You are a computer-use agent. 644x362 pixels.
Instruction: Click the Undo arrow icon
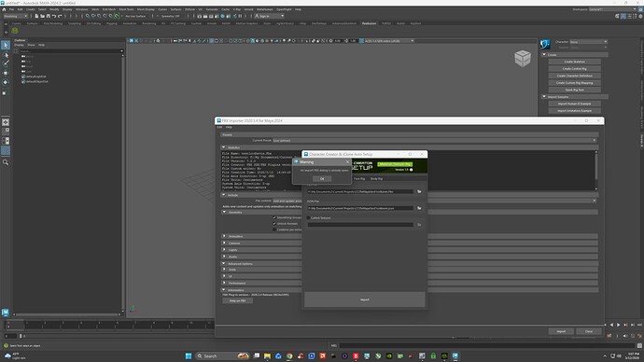click(54, 16)
